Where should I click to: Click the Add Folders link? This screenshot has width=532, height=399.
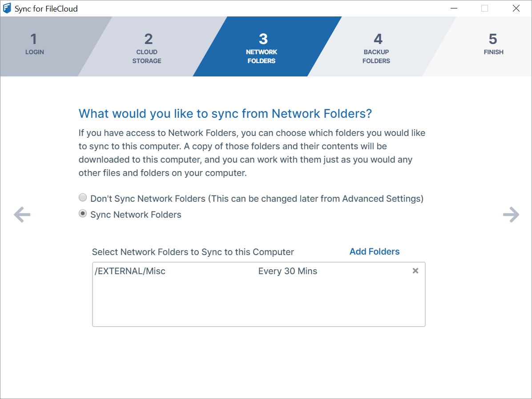[x=375, y=251]
